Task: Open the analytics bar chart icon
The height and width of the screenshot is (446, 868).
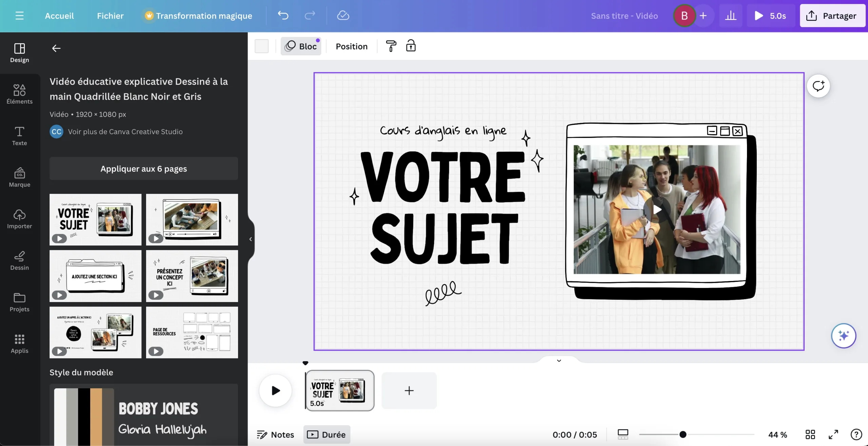Action: [730, 16]
